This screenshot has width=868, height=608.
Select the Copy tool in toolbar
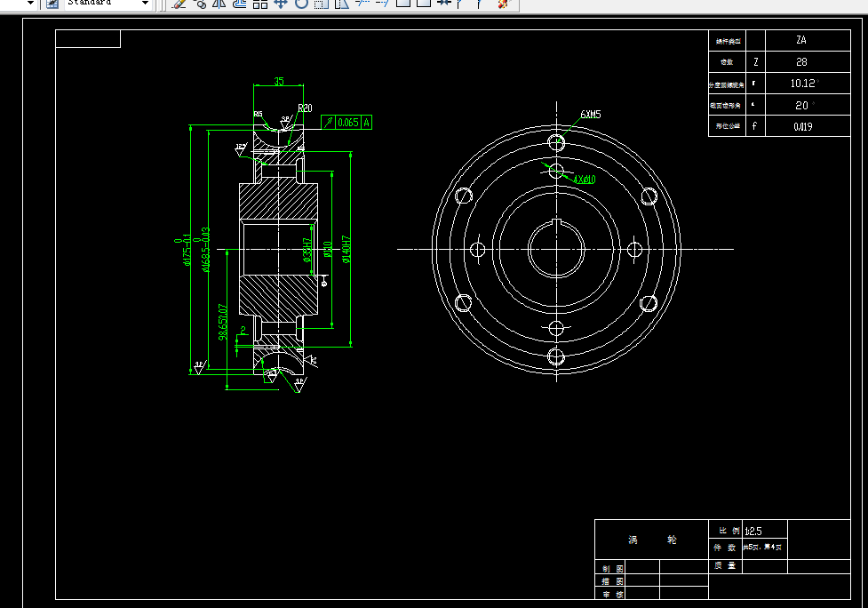[199, 4]
